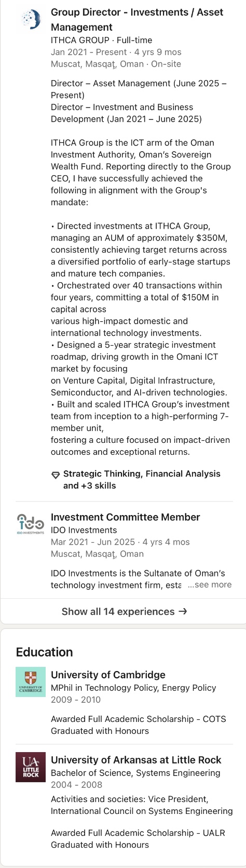Open the Investment Committee Member position title

(125, 517)
